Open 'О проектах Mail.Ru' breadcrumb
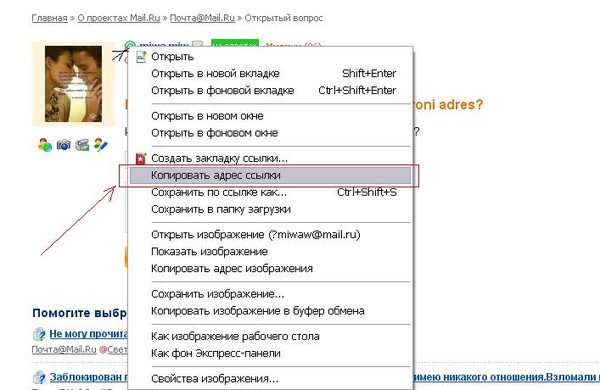 tap(119, 18)
